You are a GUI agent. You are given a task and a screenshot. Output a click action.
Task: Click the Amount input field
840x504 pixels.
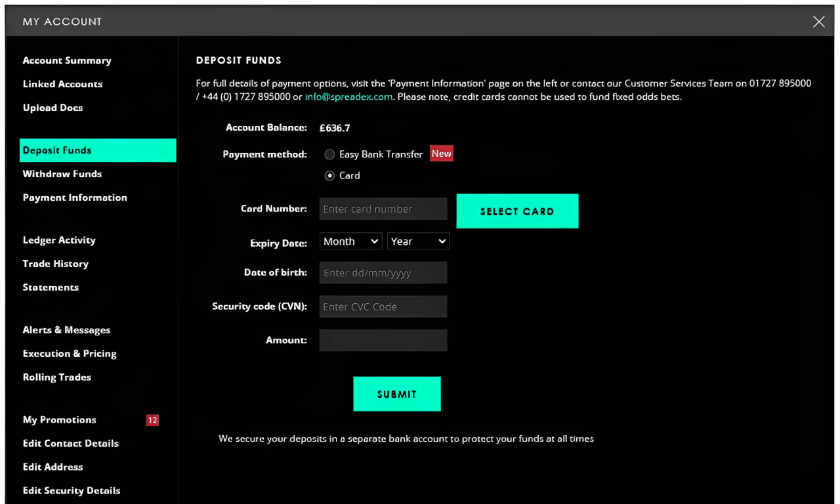383,340
